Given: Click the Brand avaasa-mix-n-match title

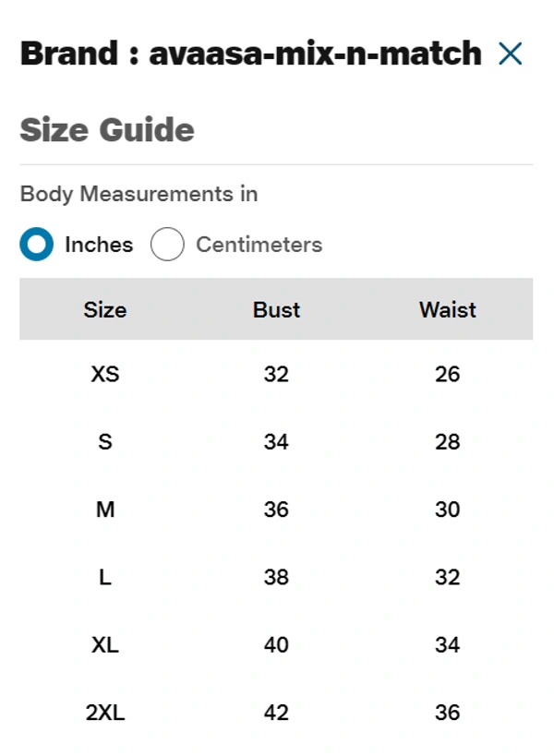Looking at the screenshot, I should pyautogui.click(x=250, y=54).
